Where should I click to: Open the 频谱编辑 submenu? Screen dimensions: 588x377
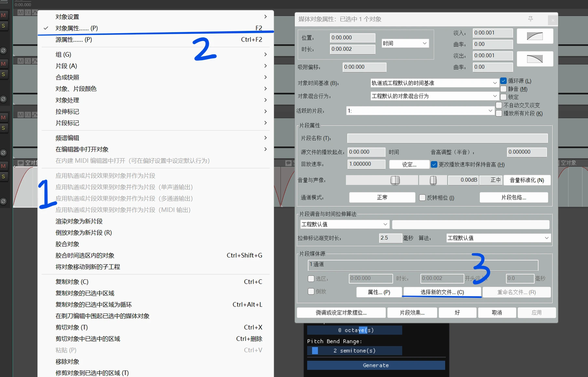tap(155, 138)
